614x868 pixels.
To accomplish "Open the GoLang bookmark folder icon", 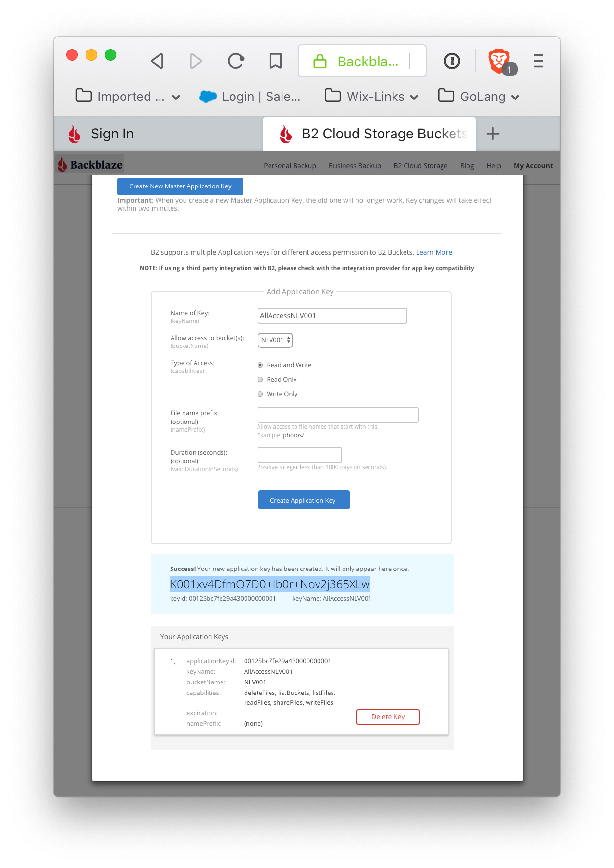I will tap(446, 96).
